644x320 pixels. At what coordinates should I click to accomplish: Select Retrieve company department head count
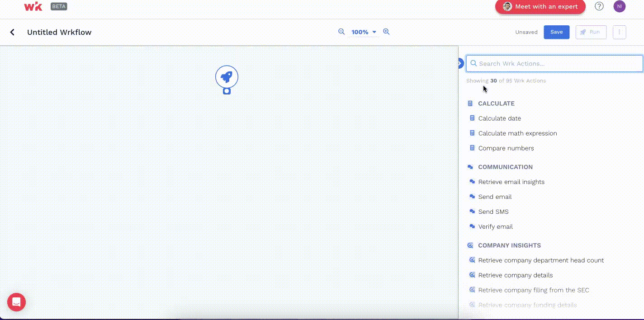541,260
